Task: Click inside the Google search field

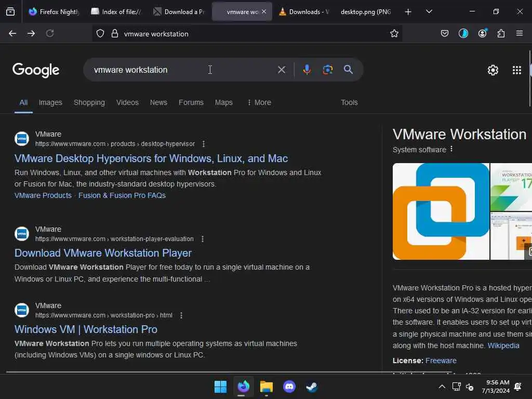Action: 183,70
